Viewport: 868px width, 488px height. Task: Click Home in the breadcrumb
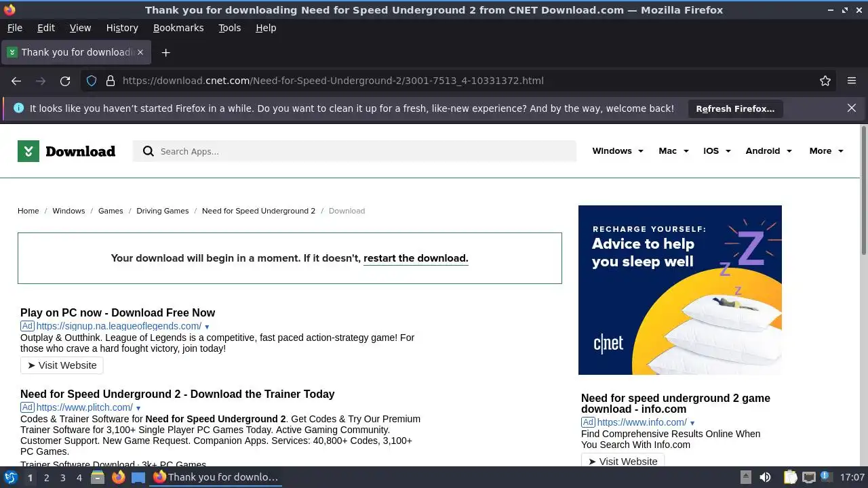28,211
